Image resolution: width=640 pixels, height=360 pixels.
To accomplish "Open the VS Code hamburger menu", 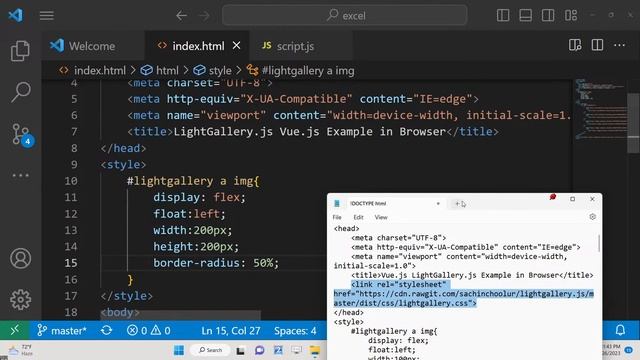I will [x=47, y=16].
